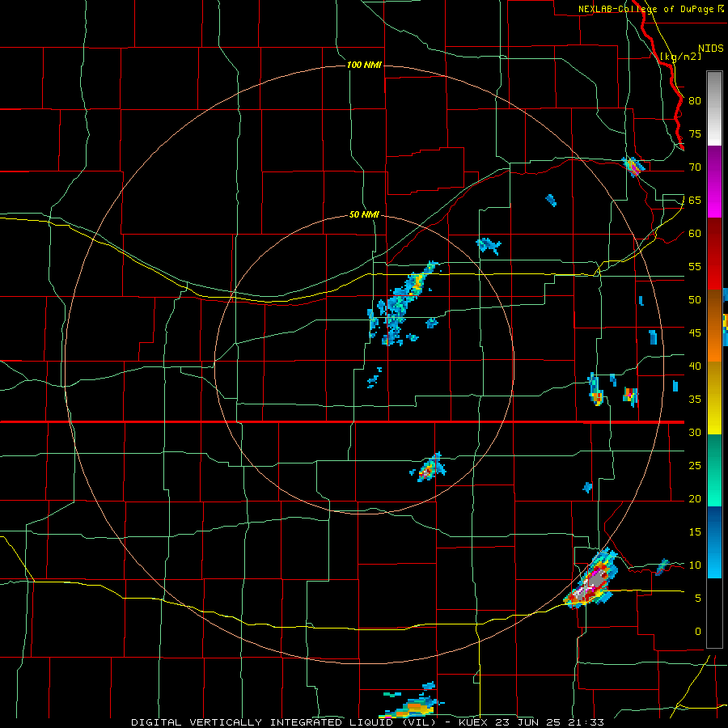The height and width of the screenshot is (728, 728).
Task: Click the 5 value on the color scale
Action: click(698, 599)
